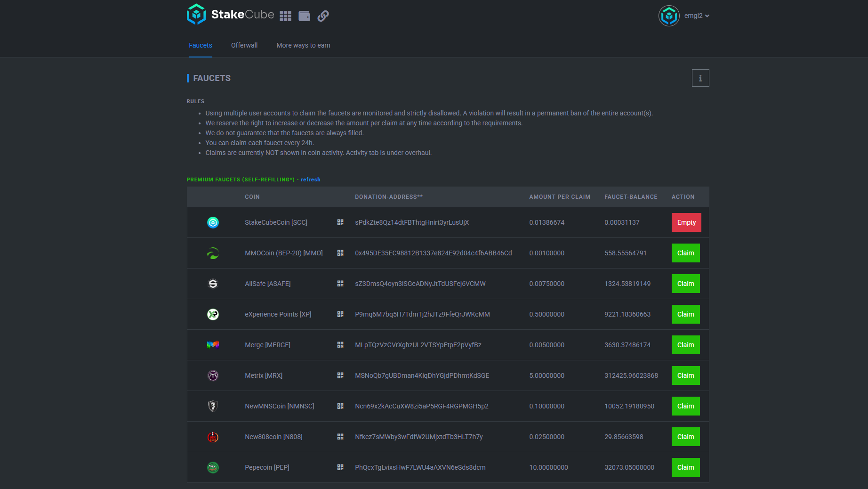
Task: Click the Pepecoin frog logo
Action: click(x=213, y=467)
